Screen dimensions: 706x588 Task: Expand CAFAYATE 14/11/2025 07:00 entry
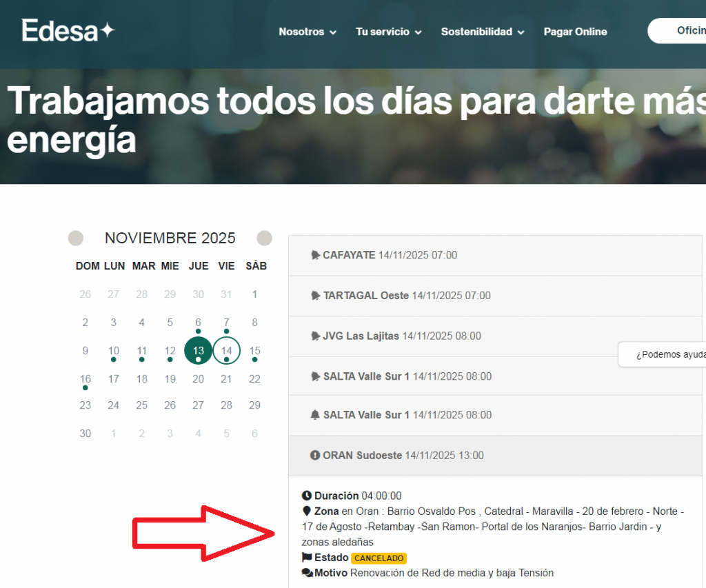tap(495, 255)
